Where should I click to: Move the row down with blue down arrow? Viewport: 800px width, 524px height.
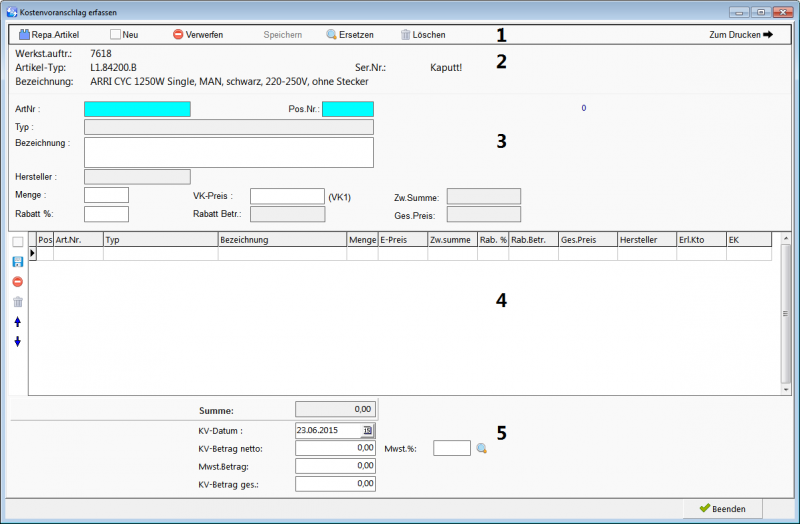pyautogui.click(x=17, y=341)
